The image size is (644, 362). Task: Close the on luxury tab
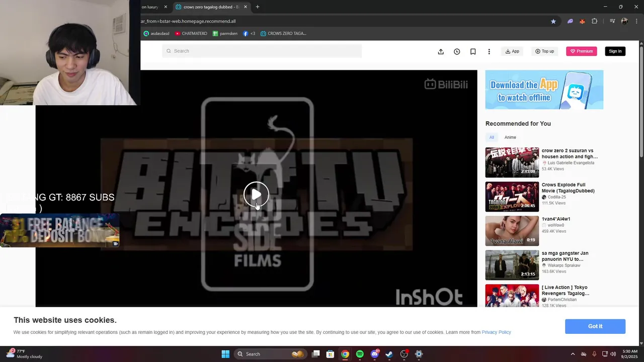[166, 7]
